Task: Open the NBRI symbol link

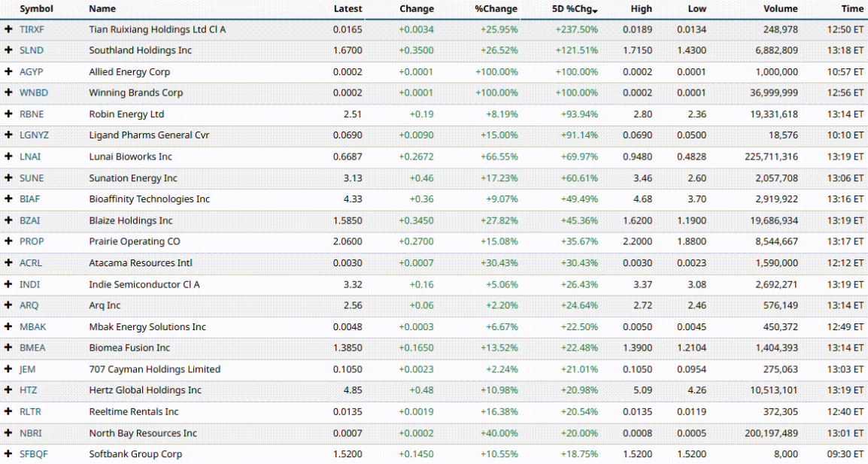Action: coord(31,433)
